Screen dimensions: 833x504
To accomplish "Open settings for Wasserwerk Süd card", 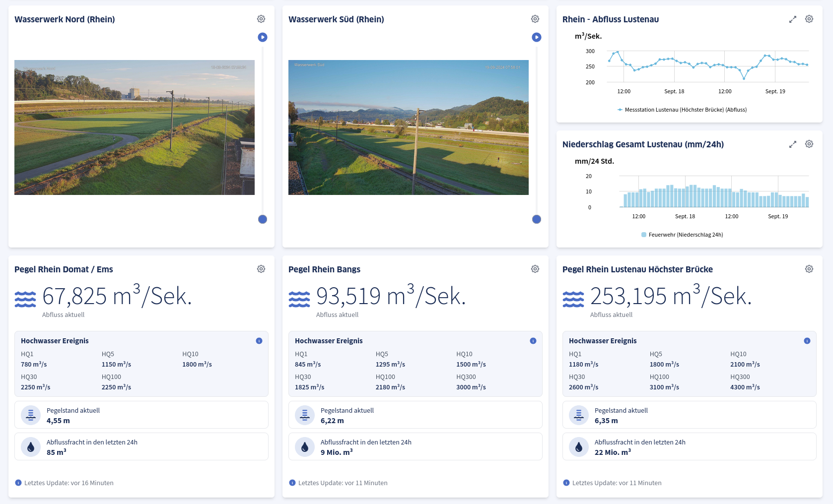I will click(535, 18).
